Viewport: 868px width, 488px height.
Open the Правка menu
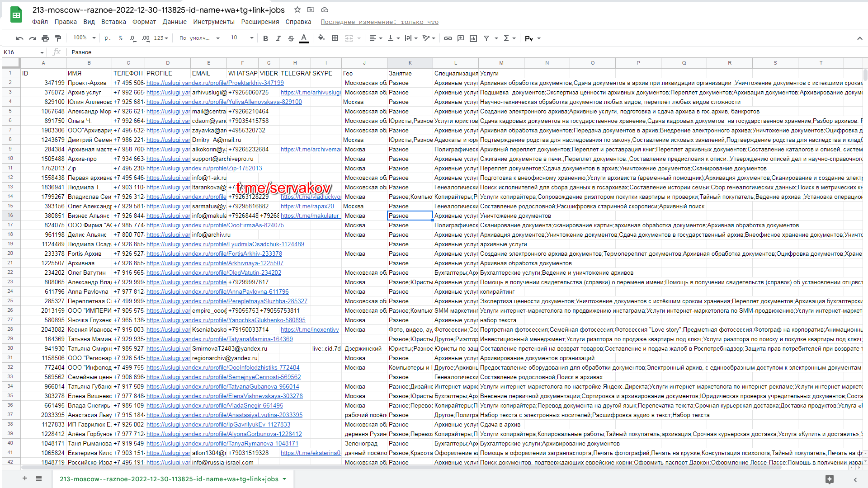(x=66, y=22)
